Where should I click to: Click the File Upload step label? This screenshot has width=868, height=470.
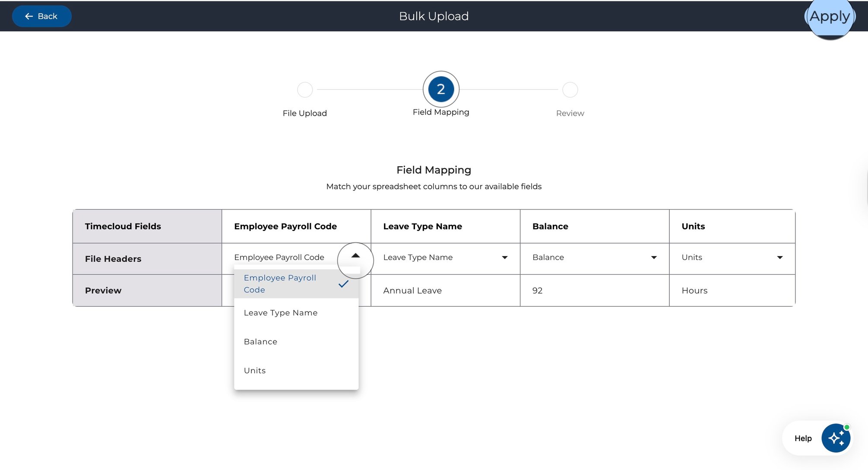[305, 113]
